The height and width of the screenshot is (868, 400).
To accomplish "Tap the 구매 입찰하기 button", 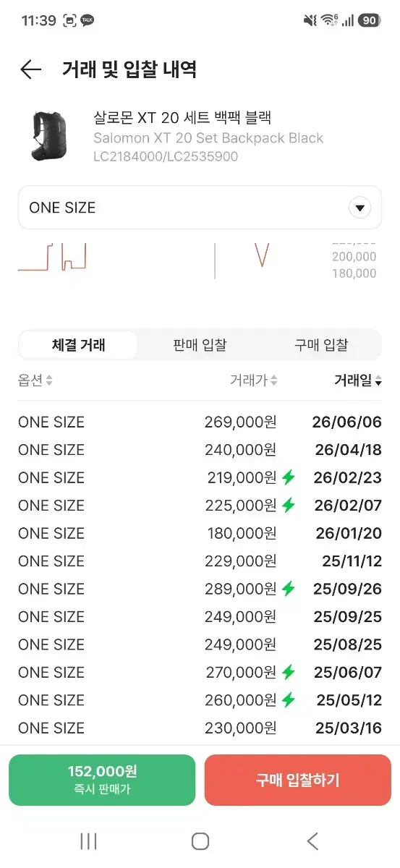I will coord(297,780).
